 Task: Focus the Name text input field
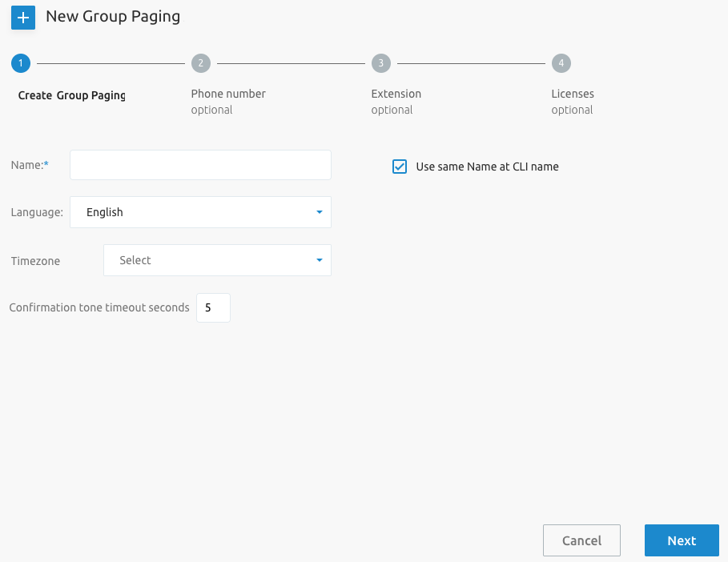tap(200, 165)
